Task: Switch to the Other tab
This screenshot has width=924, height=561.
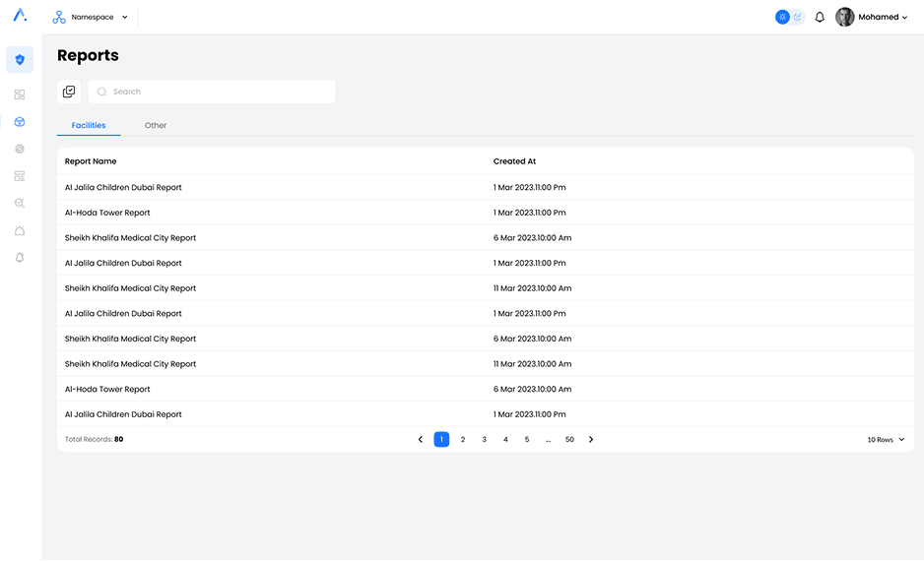Action: (x=156, y=126)
